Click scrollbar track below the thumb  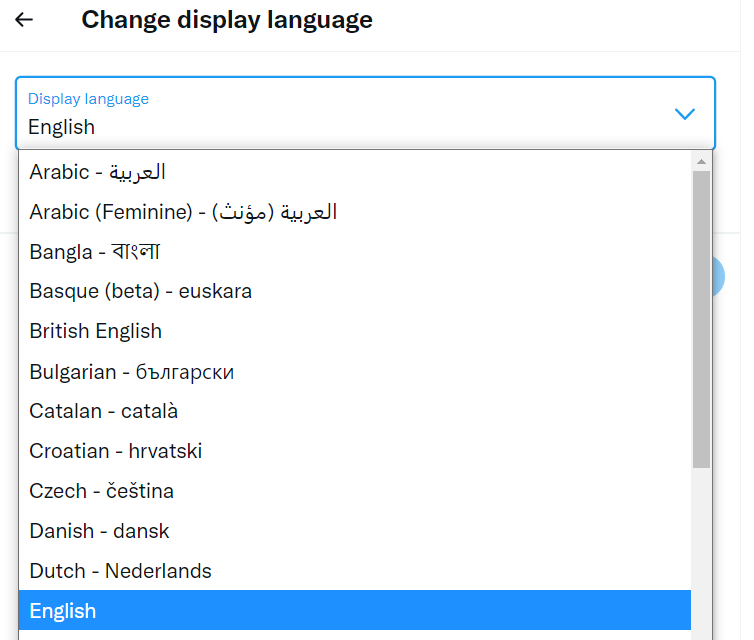click(701, 553)
